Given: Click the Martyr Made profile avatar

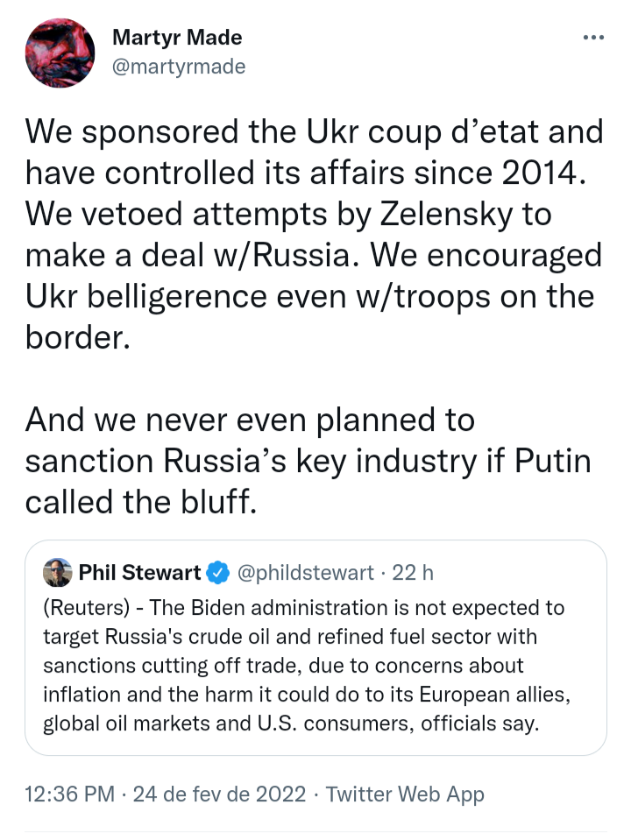Looking at the screenshot, I should [x=60, y=53].
